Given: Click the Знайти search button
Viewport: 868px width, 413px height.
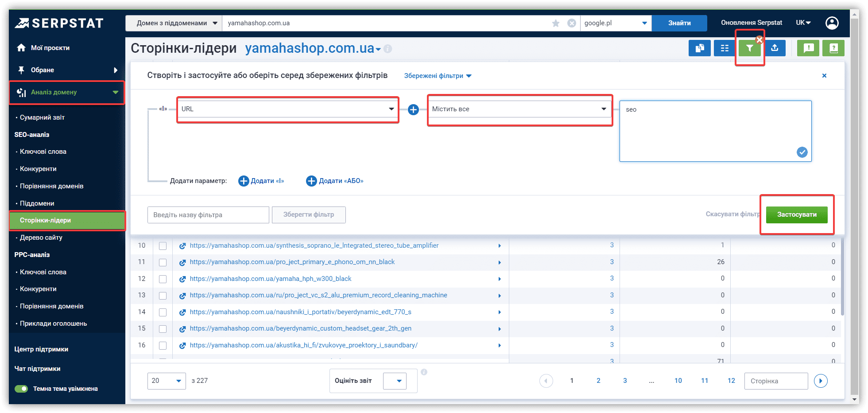Looking at the screenshot, I should pyautogui.click(x=679, y=23).
